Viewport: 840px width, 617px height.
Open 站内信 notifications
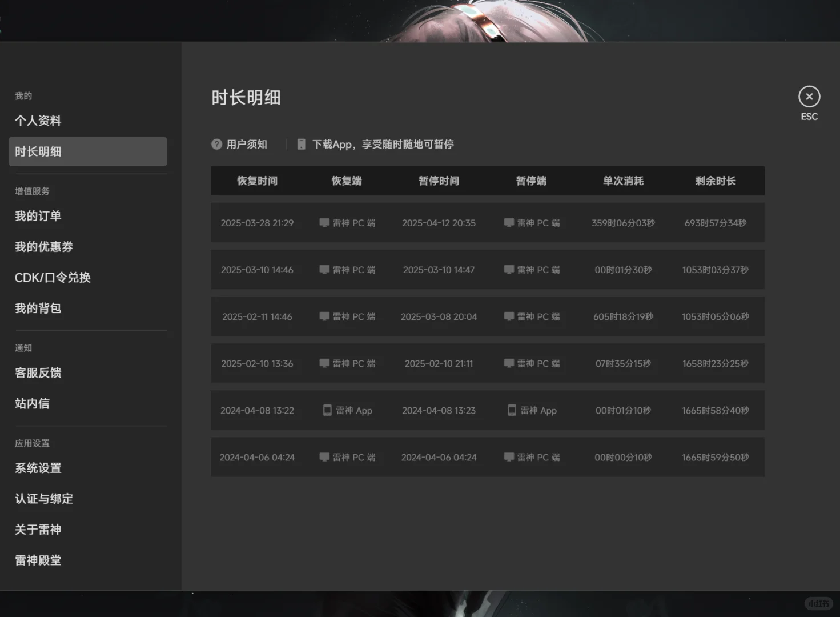pyautogui.click(x=33, y=403)
